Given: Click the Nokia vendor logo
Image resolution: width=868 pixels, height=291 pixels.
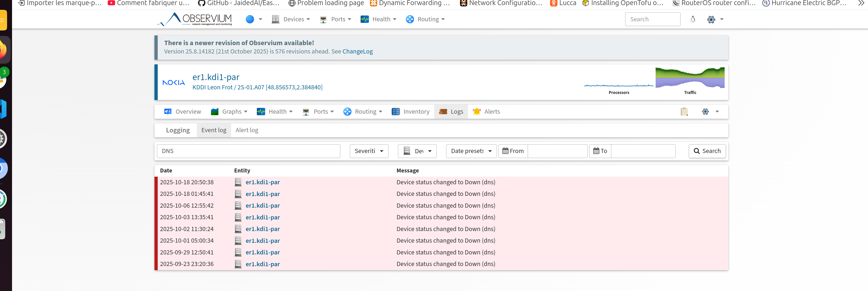Looking at the screenshot, I should [173, 82].
